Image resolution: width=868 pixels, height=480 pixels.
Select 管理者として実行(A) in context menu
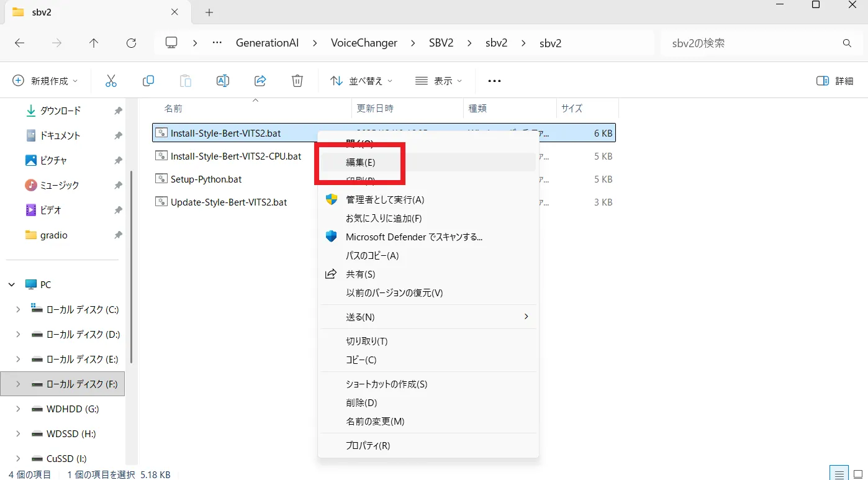tap(384, 199)
